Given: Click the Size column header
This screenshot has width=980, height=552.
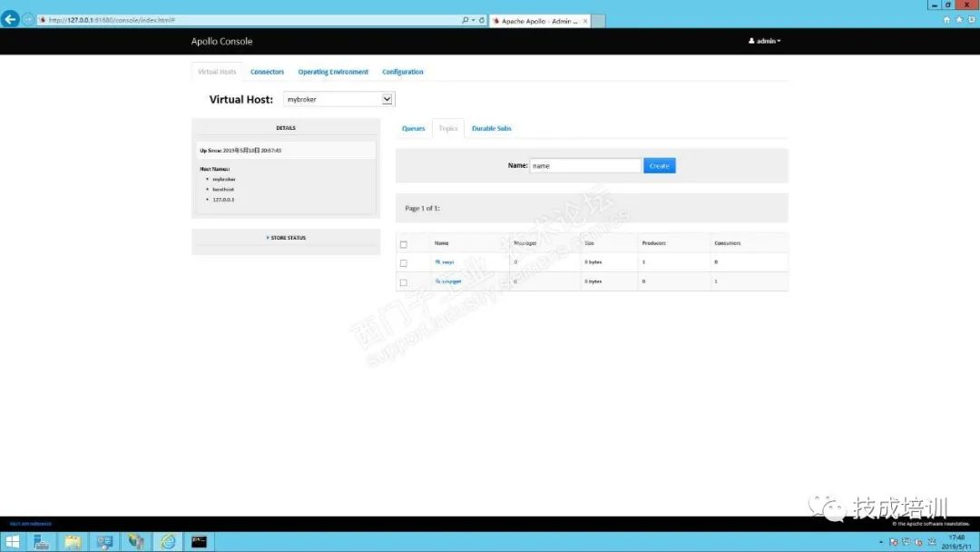Looking at the screenshot, I should click(x=590, y=243).
